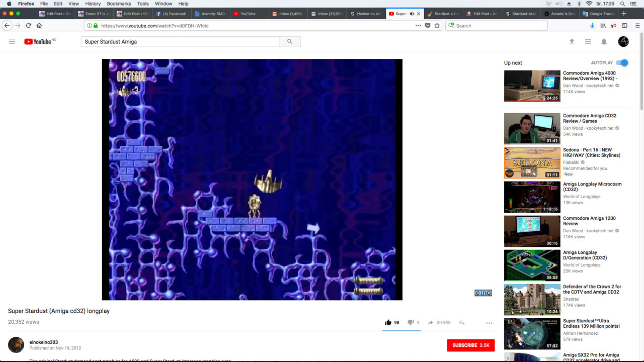The image size is (644, 362).
Task: Open the three-dot more actions menu
Action: (489, 323)
